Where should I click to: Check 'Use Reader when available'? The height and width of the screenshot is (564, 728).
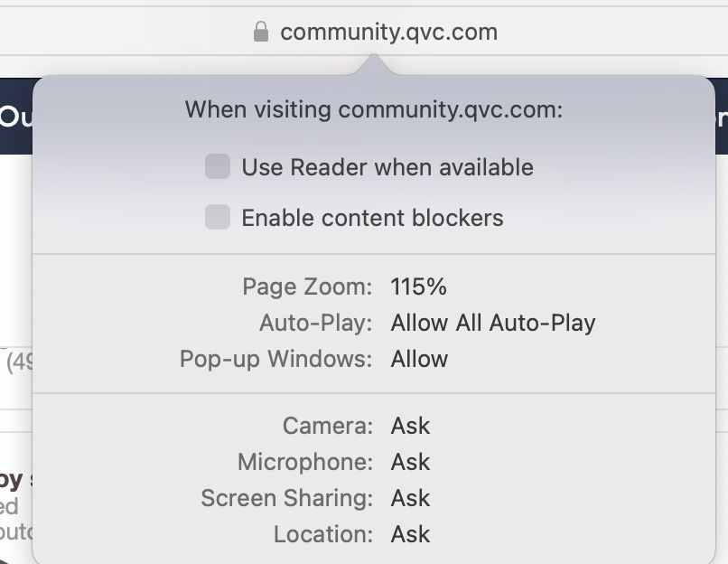[x=218, y=166]
